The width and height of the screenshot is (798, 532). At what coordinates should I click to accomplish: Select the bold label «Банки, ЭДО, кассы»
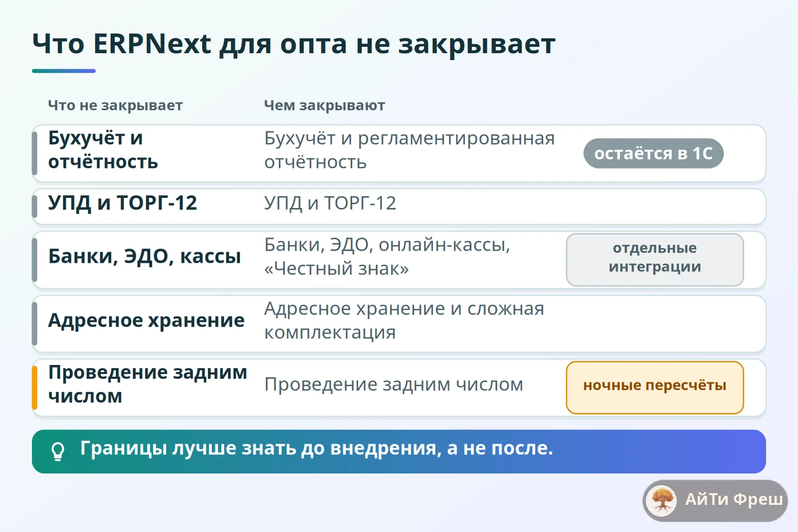(145, 256)
